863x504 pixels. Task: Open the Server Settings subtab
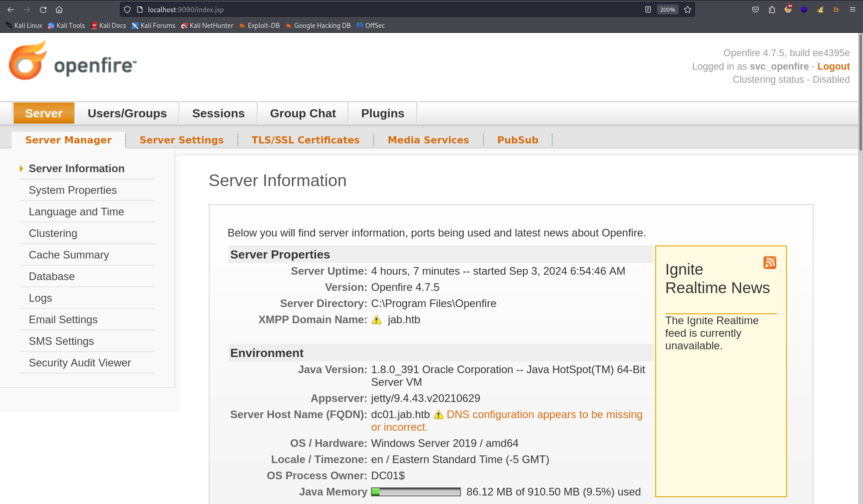182,140
